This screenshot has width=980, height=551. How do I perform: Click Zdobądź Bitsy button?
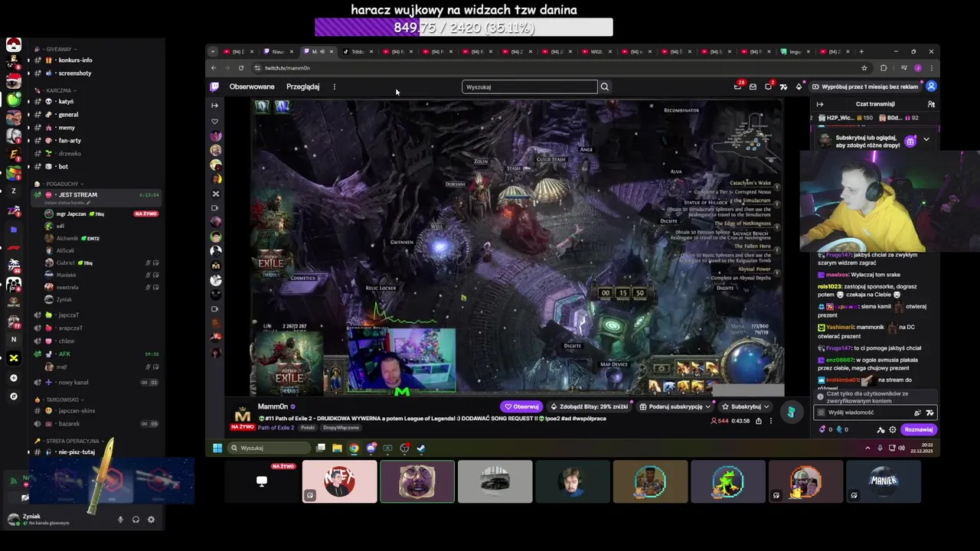click(x=588, y=406)
